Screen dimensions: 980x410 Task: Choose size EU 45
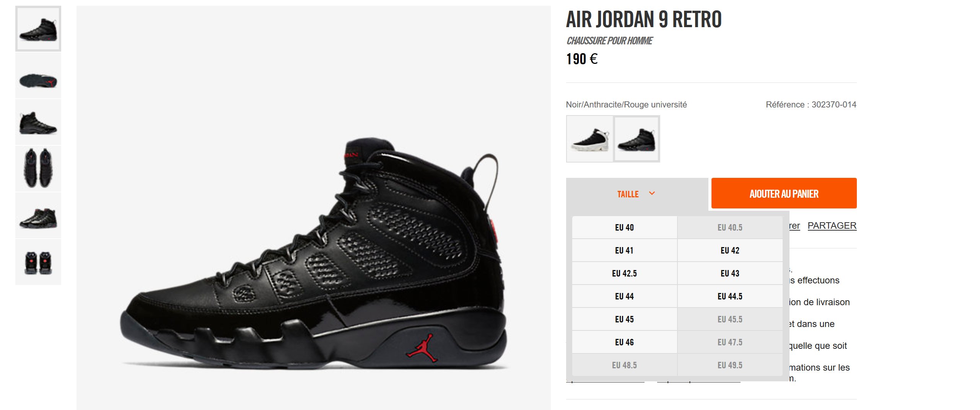(x=625, y=319)
